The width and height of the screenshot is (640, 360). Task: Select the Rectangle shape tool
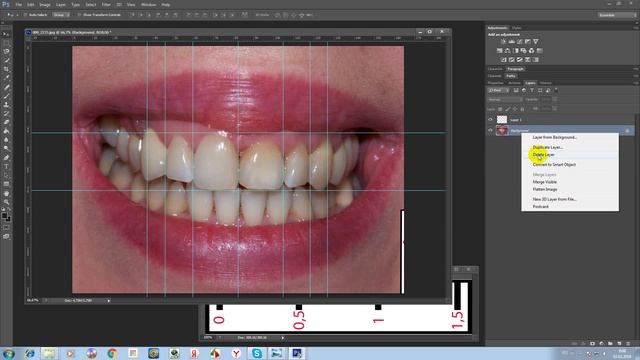click(x=6, y=184)
